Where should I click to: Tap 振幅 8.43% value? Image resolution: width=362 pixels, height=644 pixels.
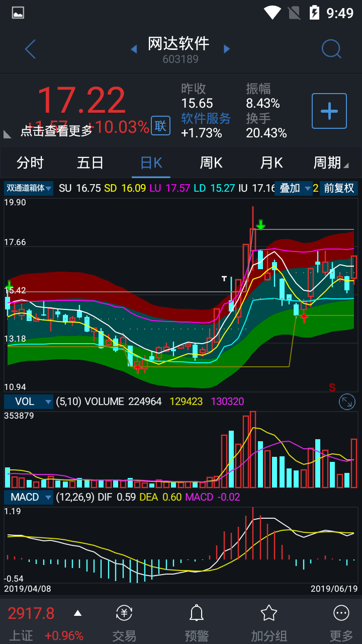[x=263, y=103]
